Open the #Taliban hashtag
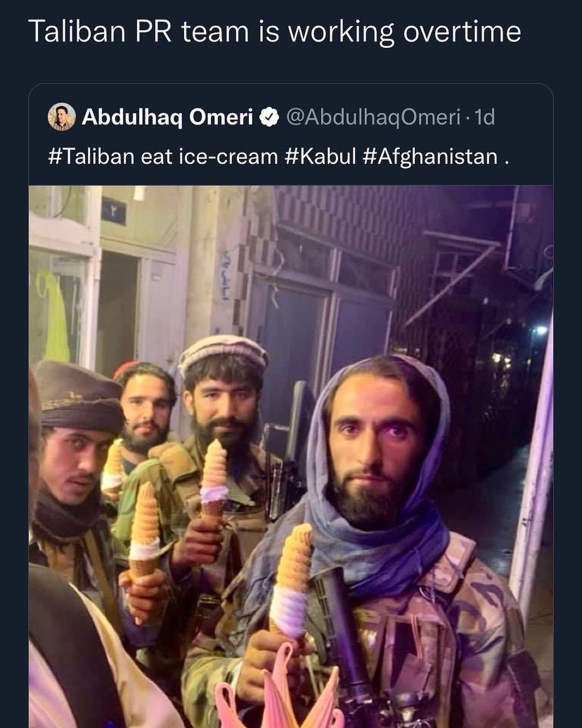 [x=91, y=157]
